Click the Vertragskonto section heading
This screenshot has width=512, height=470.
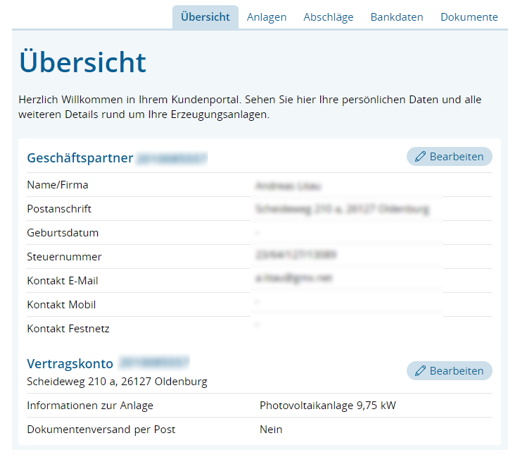pos(70,364)
